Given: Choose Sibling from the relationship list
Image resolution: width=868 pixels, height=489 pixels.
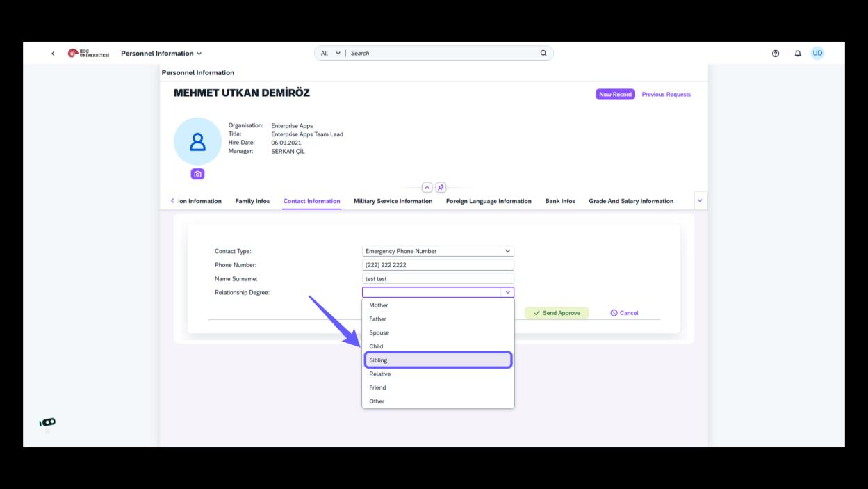Looking at the screenshot, I should [x=438, y=360].
